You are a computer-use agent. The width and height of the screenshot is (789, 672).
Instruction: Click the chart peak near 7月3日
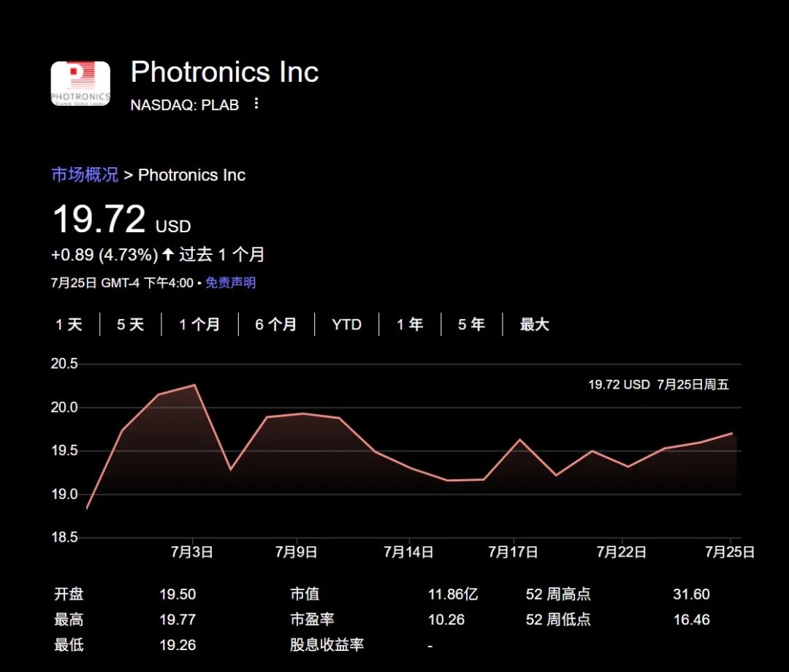click(x=194, y=385)
